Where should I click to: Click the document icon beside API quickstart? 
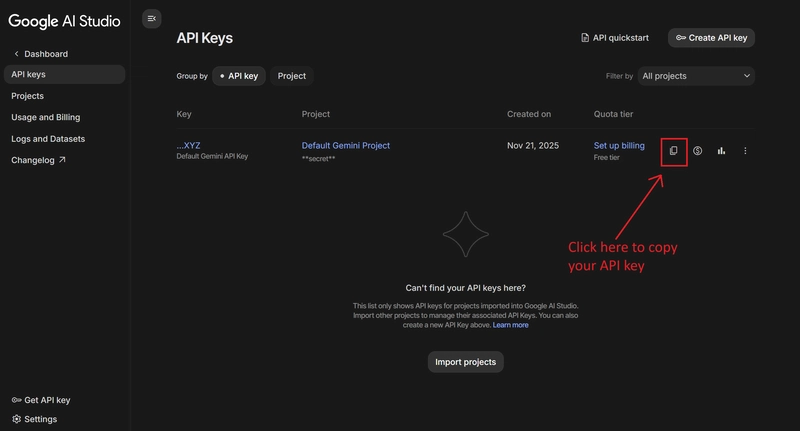[x=585, y=38]
